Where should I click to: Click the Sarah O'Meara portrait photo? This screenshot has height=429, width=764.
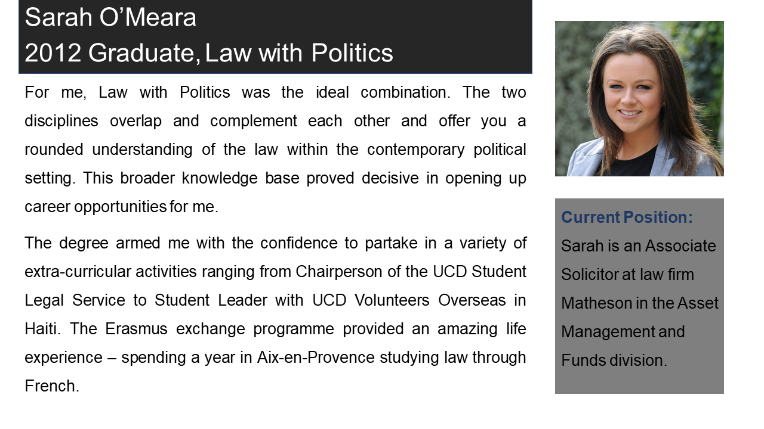(x=639, y=98)
